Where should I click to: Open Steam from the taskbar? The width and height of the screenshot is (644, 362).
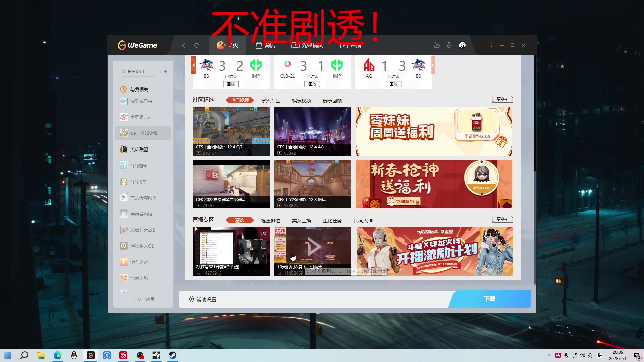click(172, 355)
